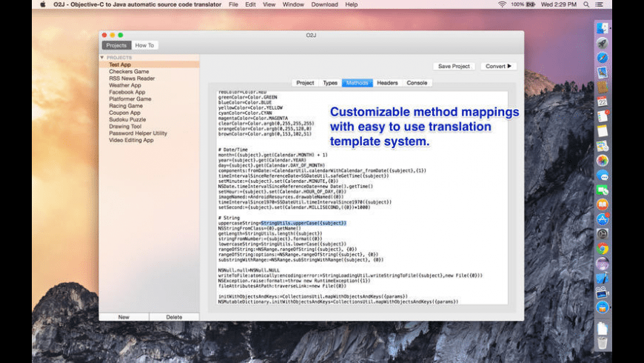This screenshot has height=363, width=644.
Task: Open the Headers tab
Action: pos(387,83)
